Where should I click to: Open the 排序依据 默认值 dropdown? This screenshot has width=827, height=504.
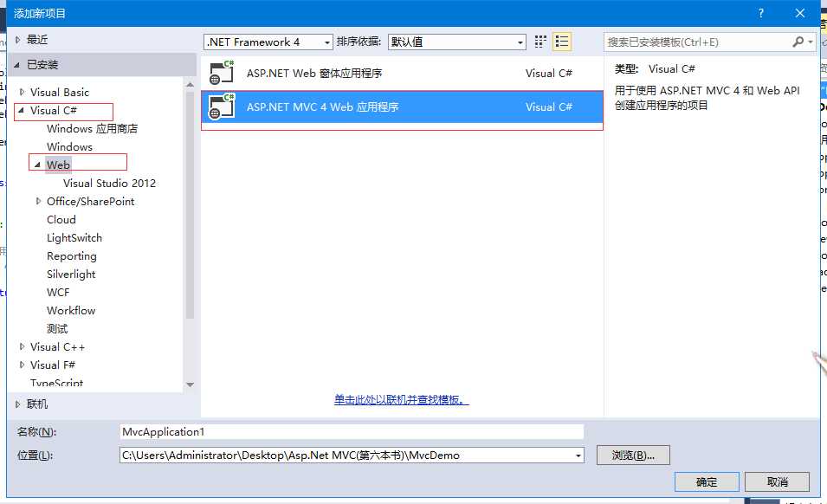[456, 42]
